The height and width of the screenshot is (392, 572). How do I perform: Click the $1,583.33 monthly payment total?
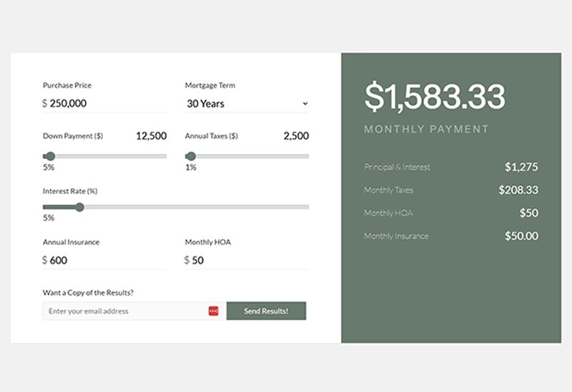435,97
